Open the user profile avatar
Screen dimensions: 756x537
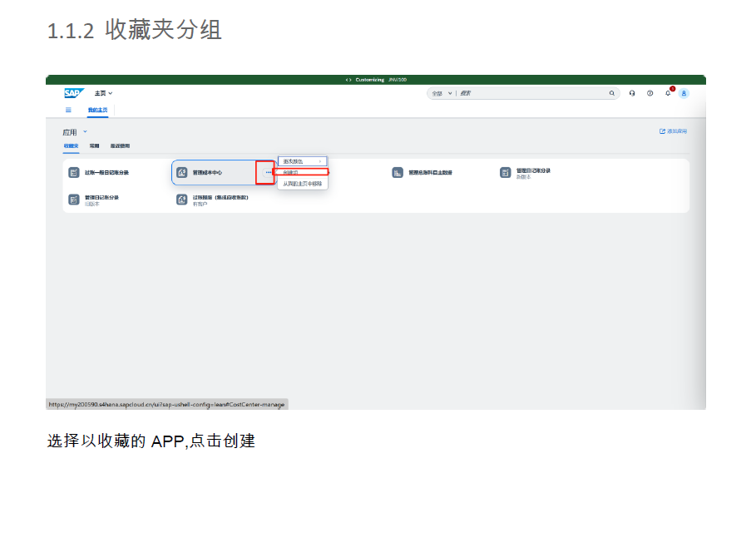684,94
